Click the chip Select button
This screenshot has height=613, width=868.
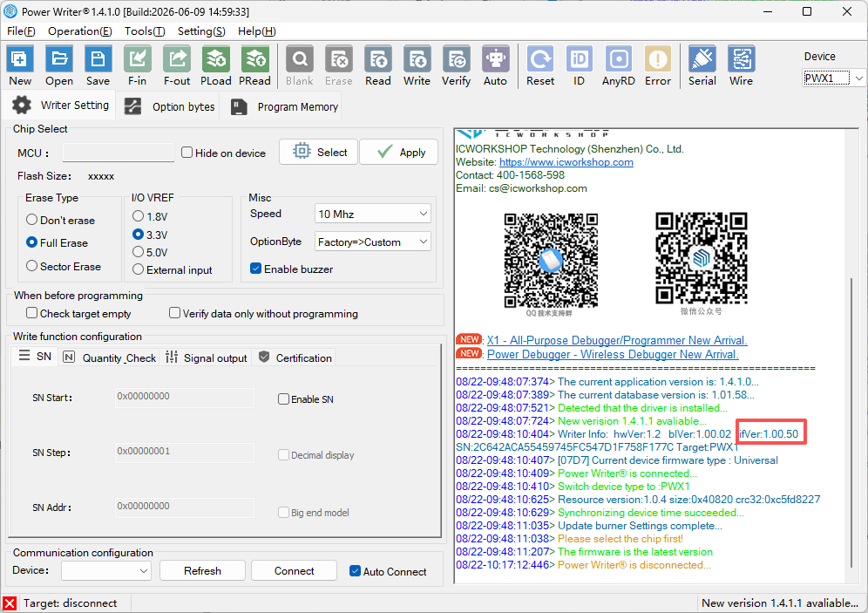319,152
